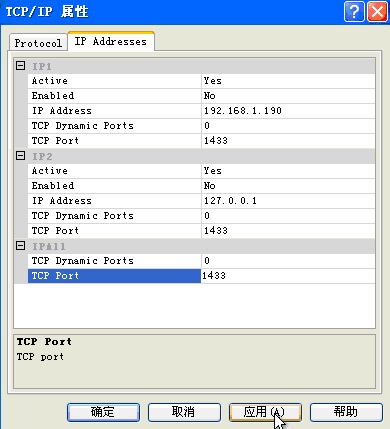Select IP1 Enabled value No
This screenshot has width=390, height=429.
tap(288, 96)
